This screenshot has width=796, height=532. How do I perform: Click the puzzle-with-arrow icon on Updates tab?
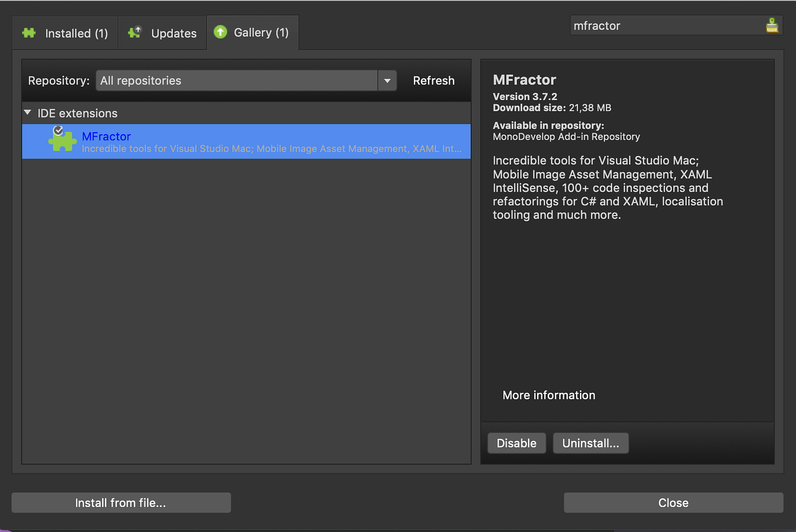(135, 32)
